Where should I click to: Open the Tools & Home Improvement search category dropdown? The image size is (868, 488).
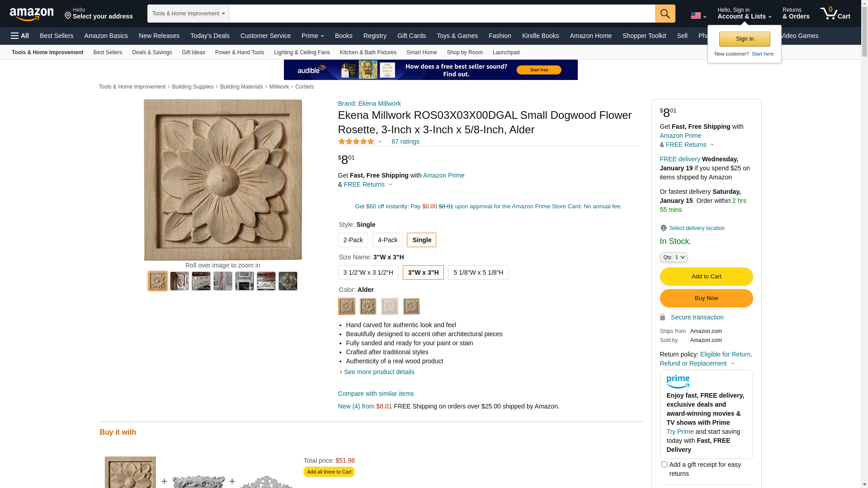coord(188,14)
